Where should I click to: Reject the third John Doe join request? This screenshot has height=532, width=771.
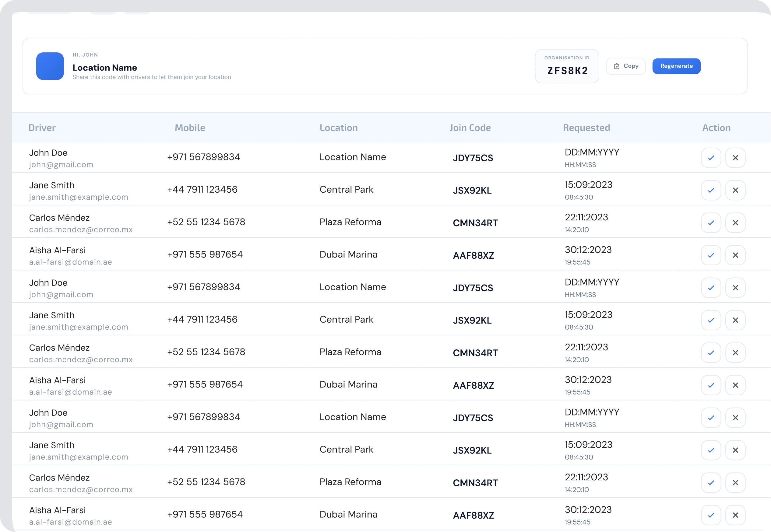(735, 418)
